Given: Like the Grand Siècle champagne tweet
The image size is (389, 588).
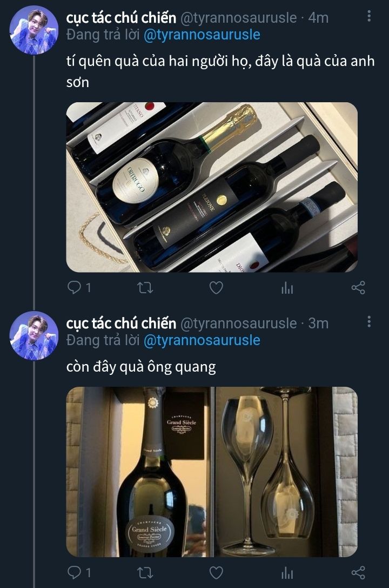Looking at the screenshot, I should [x=216, y=572].
